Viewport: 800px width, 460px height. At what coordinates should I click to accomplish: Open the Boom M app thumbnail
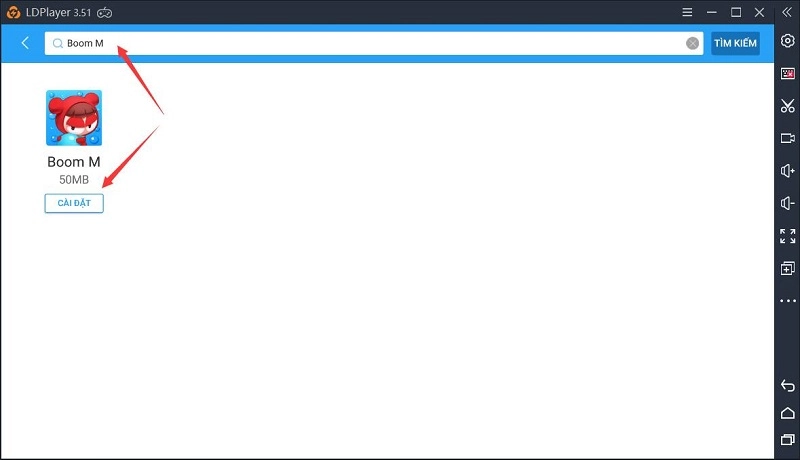coord(74,118)
